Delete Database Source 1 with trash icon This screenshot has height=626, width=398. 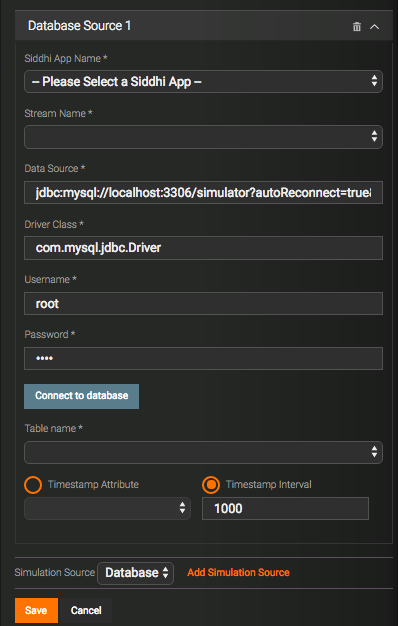coord(357,26)
